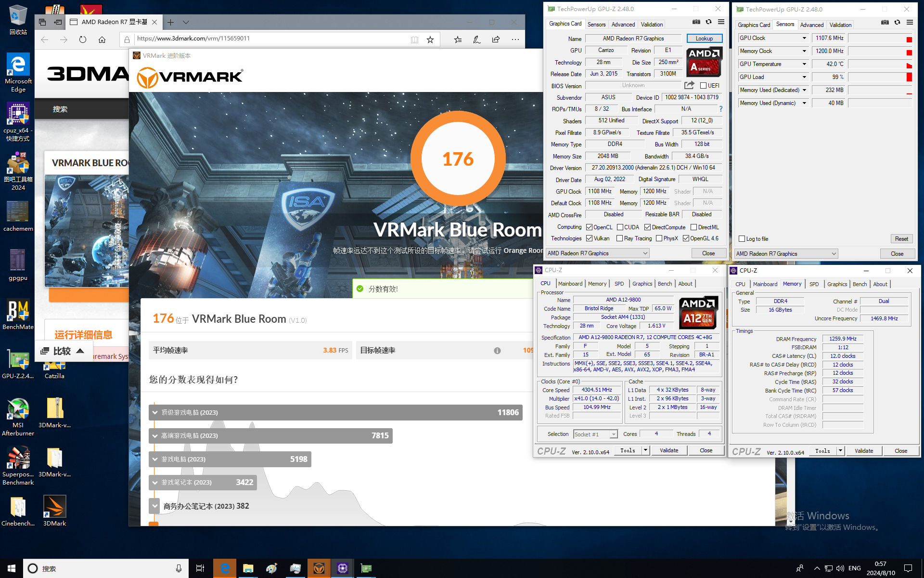
Task: Open the MSI Afterburner desktop icon
Action: point(18,417)
